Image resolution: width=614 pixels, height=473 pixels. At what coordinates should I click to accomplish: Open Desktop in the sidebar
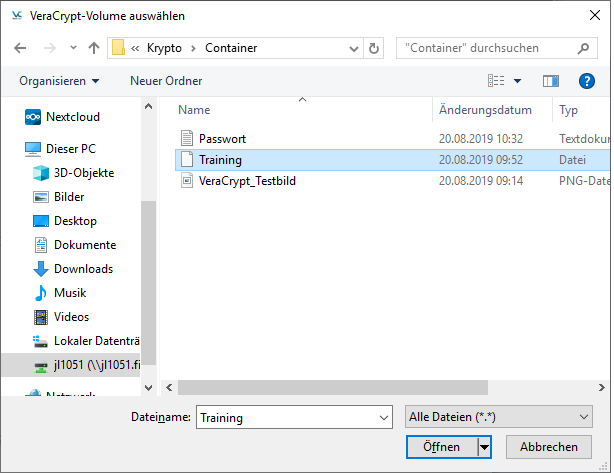75,221
